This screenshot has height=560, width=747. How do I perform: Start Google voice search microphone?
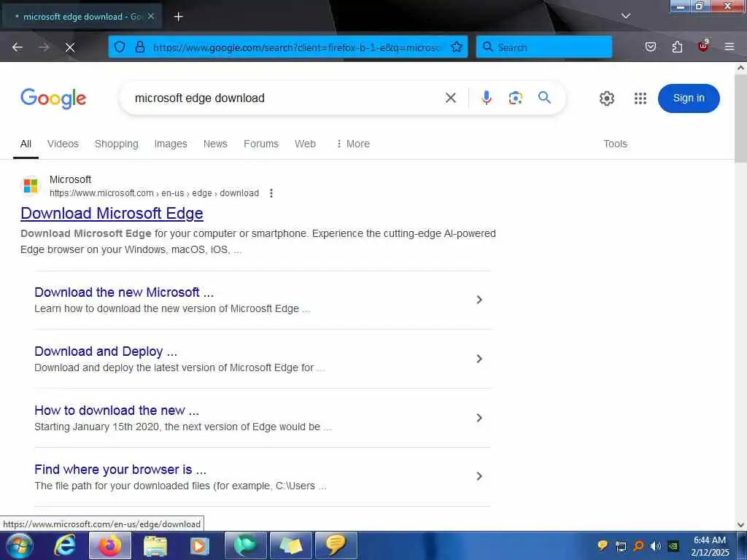pyautogui.click(x=486, y=98)
